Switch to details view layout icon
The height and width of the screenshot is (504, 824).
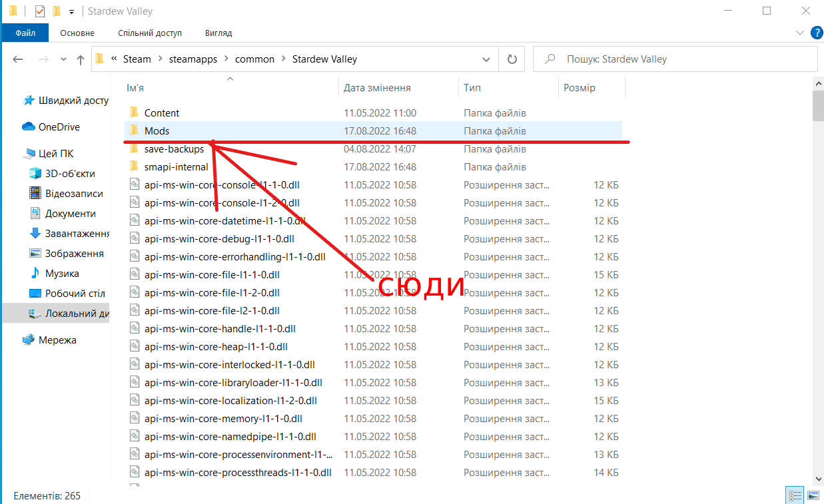coord(795,495)
